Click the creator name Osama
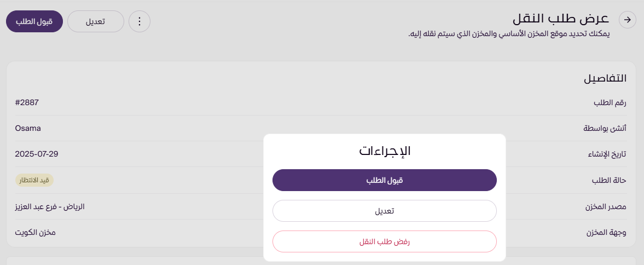Image resolution: width=644 pixels, height=265 pixels. coord(28,128)
